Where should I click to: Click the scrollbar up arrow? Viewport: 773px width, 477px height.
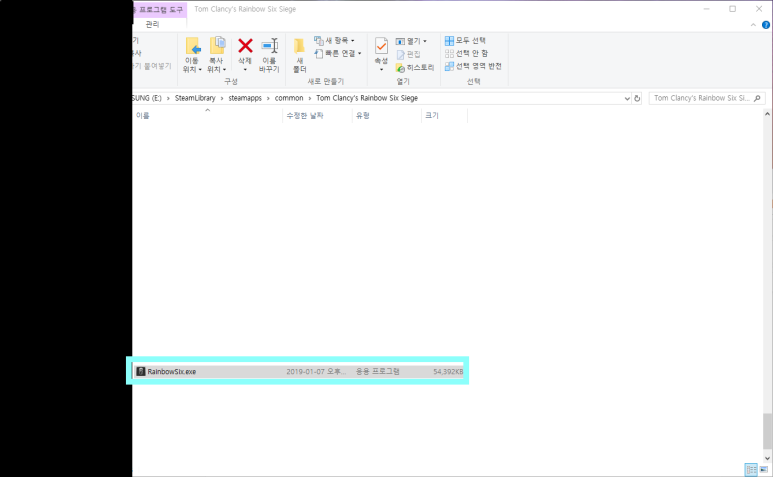coord(767,114)
